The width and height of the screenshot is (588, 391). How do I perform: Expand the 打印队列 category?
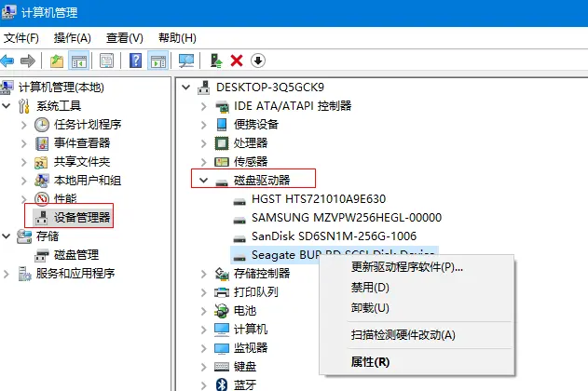204,292
